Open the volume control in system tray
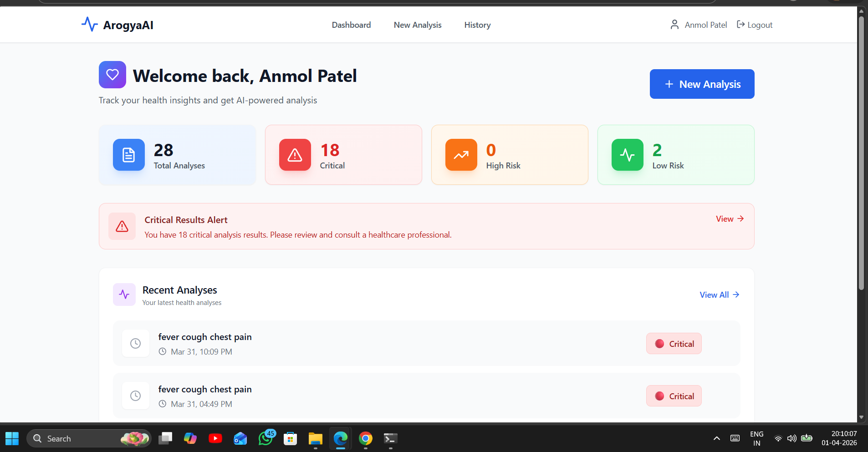 pos(792,438)
